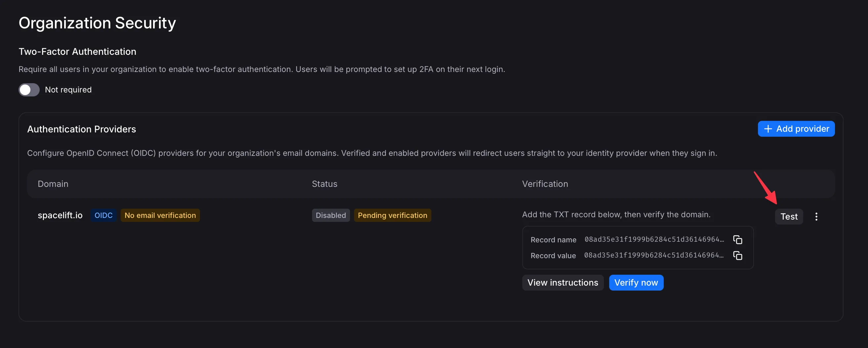Click the Not required label
Image resolution: width=868 pixels, height=348 pixels.
click(68, 90)
